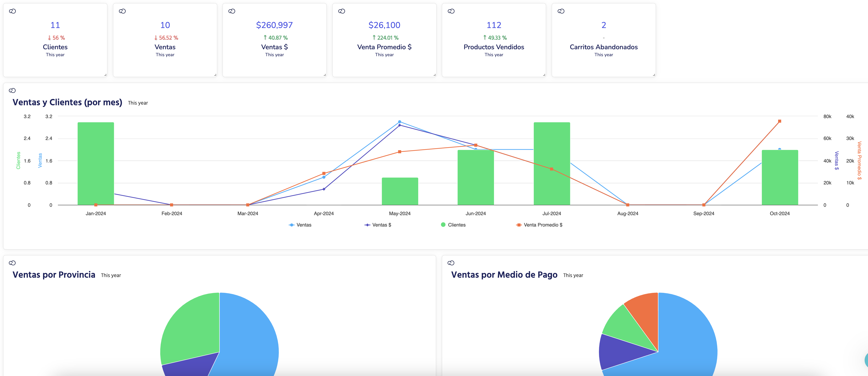Click link icon above Ventas por Medio de Pago
868x376 pixels.
coord(451,263)
